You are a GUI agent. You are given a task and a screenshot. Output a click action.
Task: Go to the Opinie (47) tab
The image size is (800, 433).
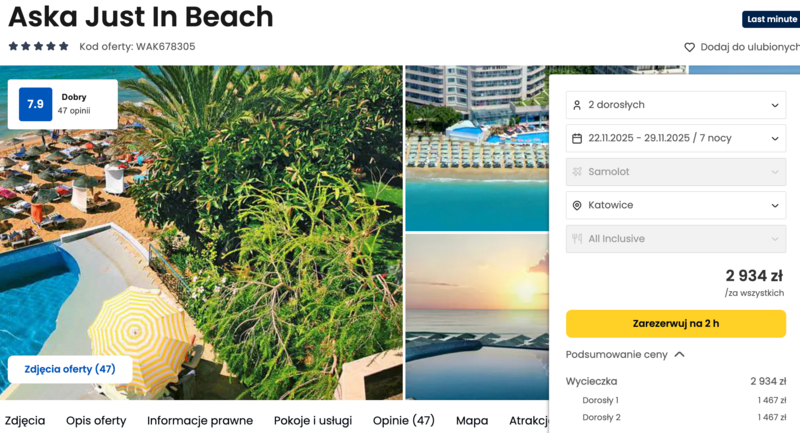(x=404, y=421)
